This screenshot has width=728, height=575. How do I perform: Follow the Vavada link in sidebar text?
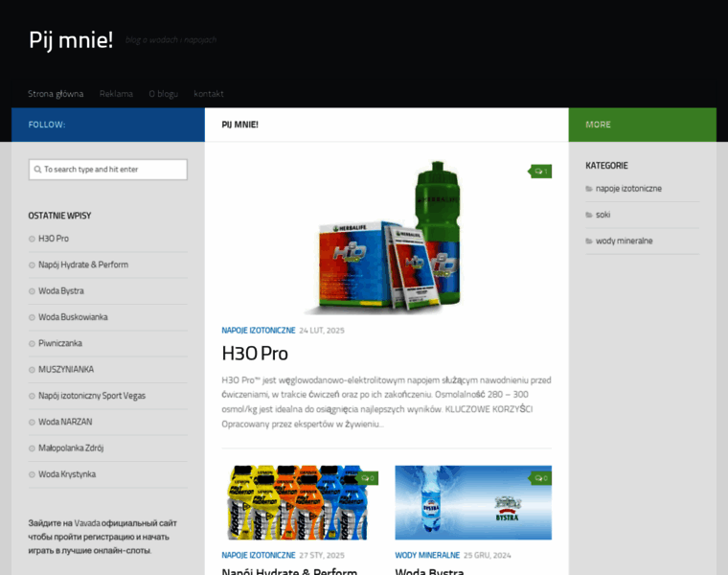[x=87, y=523]
